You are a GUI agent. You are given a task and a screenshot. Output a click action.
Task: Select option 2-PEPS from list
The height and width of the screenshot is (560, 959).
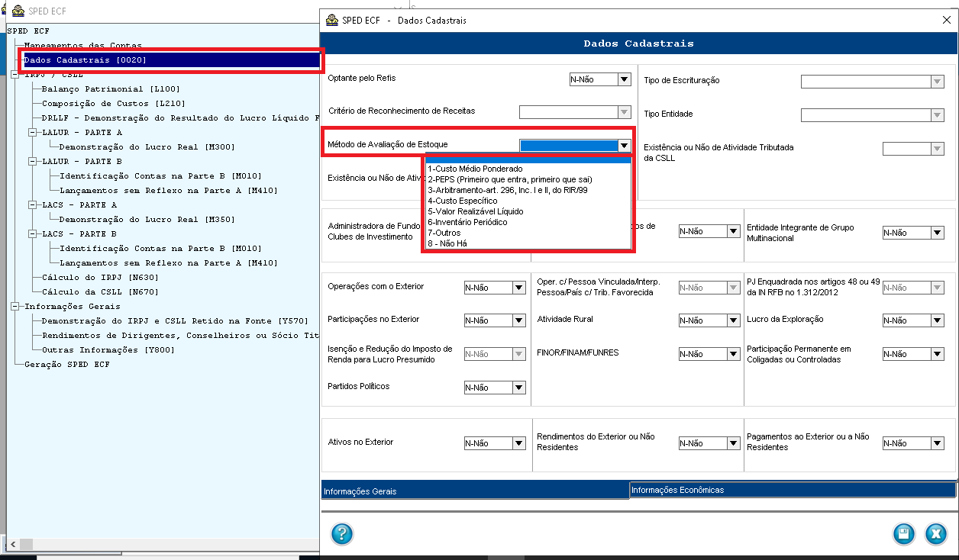(528, 179)
